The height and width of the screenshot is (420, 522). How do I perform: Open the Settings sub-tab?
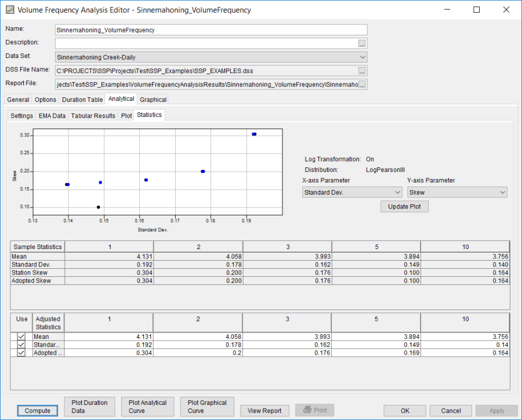click(x=21, y=116)
